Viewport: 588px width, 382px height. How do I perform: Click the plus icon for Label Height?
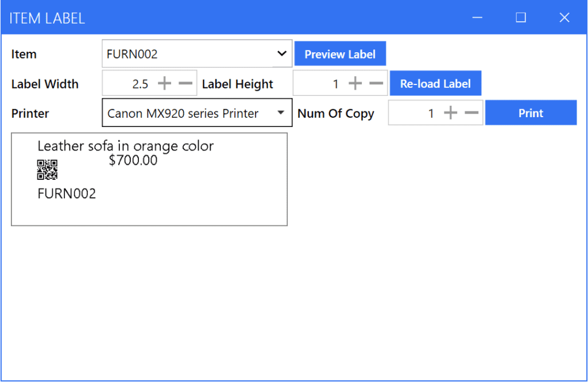[355, 84]
